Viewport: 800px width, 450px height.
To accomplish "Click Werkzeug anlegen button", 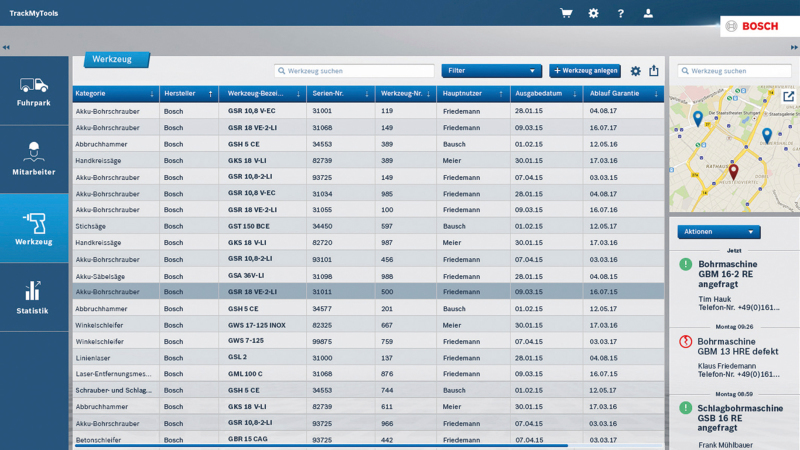I will click(x=585, y=71).
